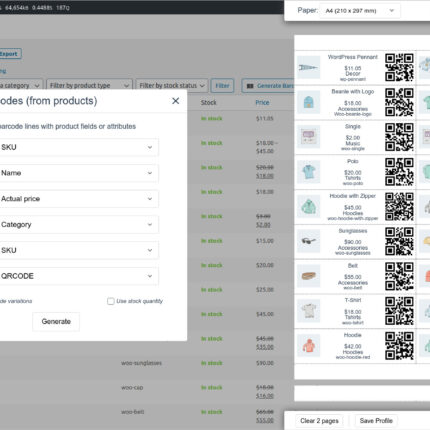This screenshot has width=430, height=430.
Task: Enable Use stock quantity checkbox
Action: [111, 301]
